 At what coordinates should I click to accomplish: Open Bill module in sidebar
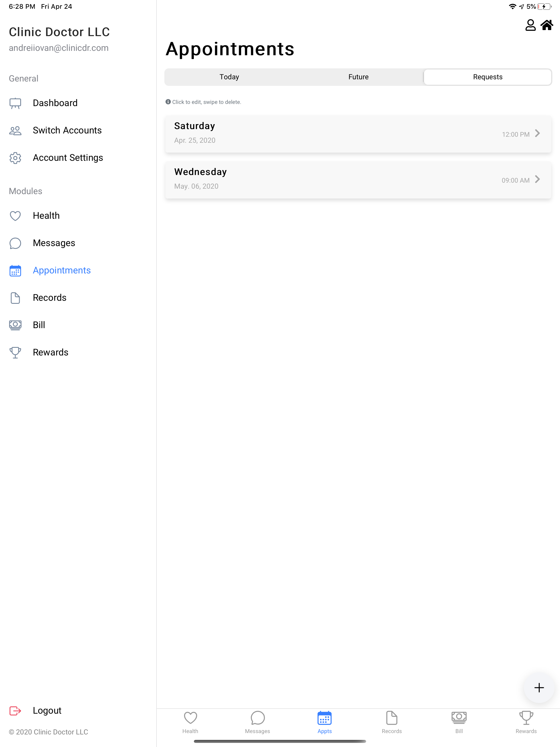39,325
